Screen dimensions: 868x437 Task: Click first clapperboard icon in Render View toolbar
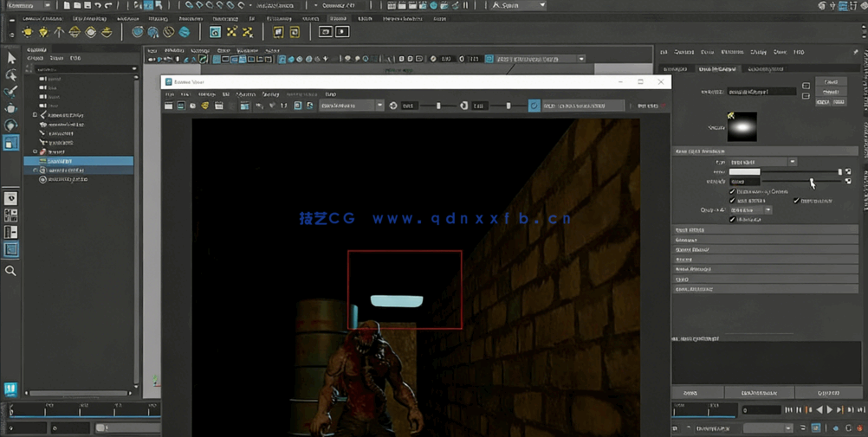[168, 106]
